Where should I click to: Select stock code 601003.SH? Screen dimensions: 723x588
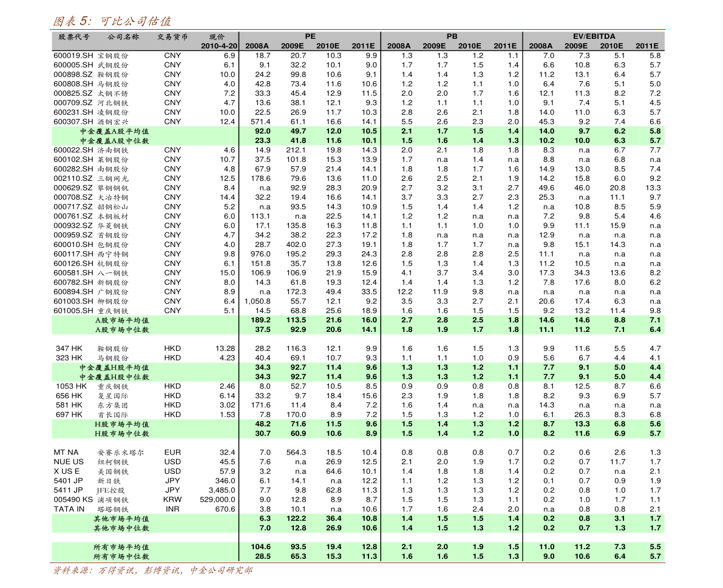coord(73,302)
